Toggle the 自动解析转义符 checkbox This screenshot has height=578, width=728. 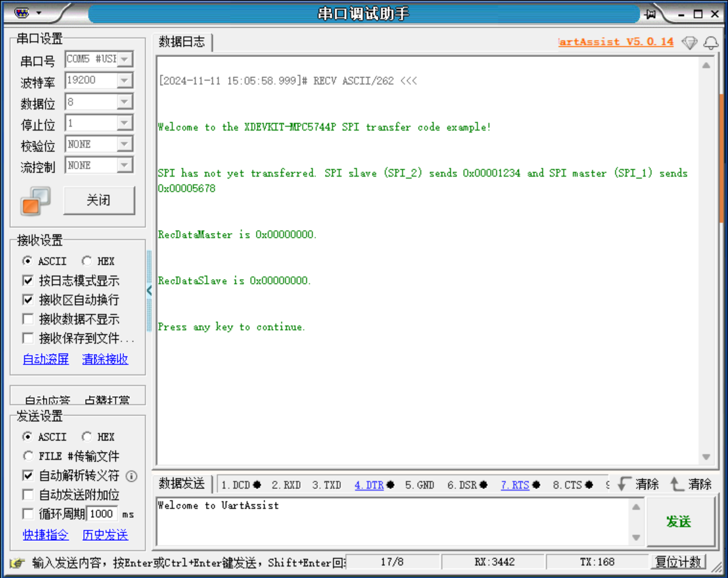click(28, 476)
